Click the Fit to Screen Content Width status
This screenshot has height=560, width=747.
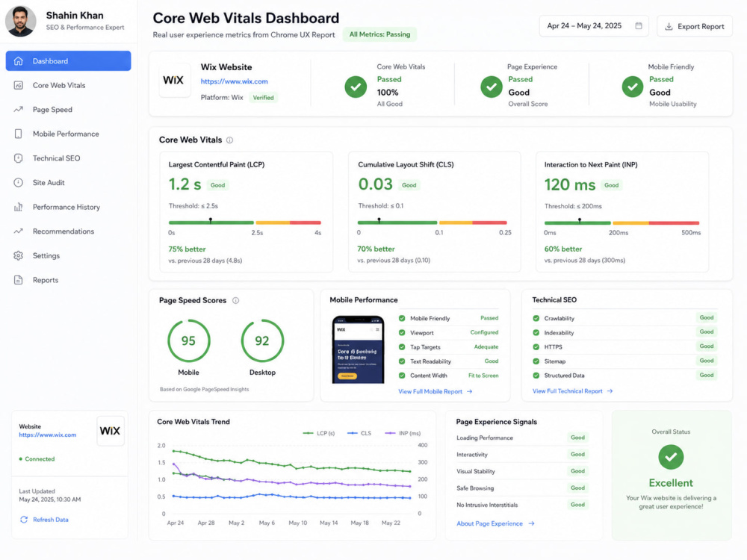click(x=483, y=376)
